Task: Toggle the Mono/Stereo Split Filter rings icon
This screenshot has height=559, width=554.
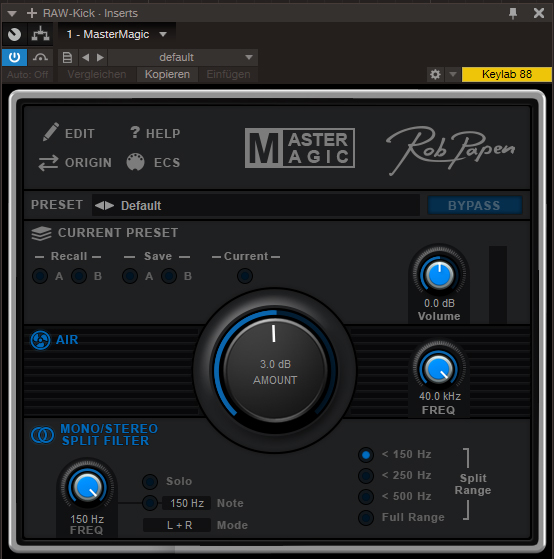Action: (x=42, y=435)
